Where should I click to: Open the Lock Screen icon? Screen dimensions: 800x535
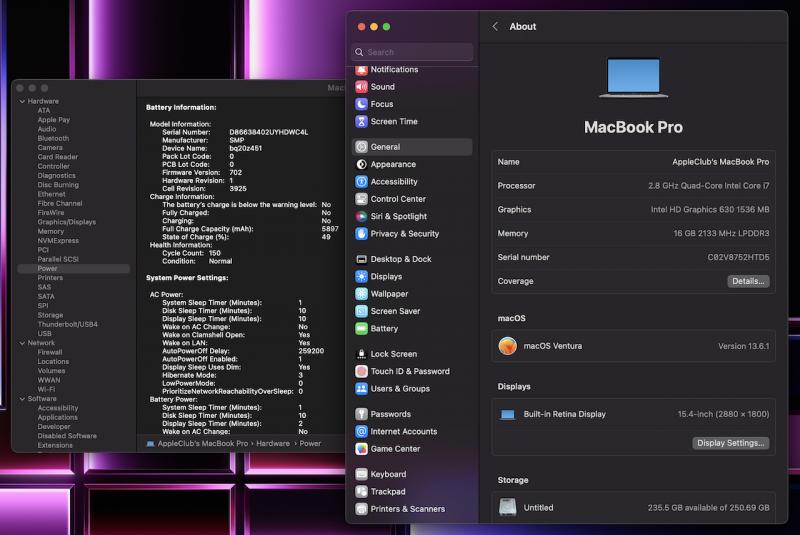coord(361,354)
